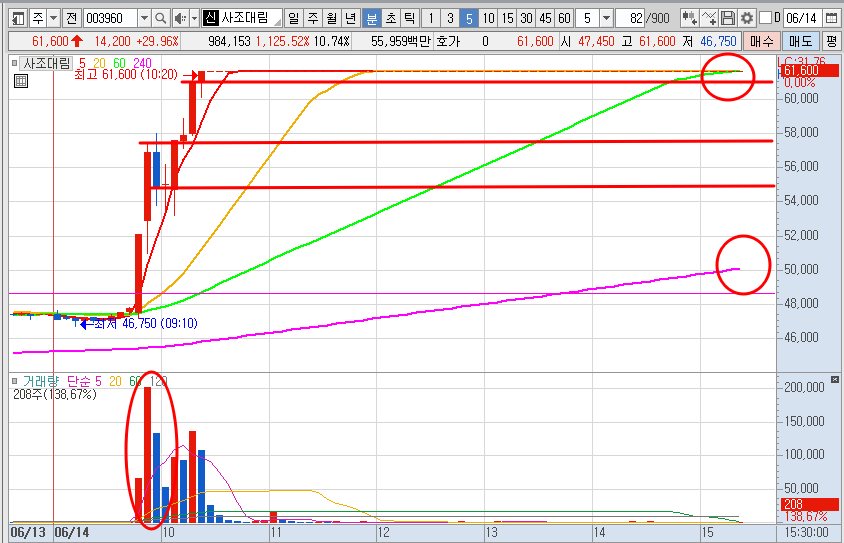Click the 최저 46,750 (09:10) low label
The height and width of the screenshot is (543, 844).
click(x=145, y=323)
